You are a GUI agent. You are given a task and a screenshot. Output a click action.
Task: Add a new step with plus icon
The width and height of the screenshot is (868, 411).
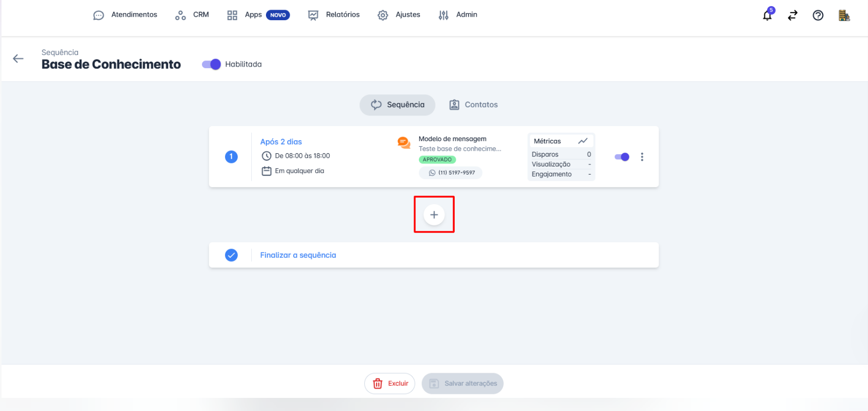434,215
